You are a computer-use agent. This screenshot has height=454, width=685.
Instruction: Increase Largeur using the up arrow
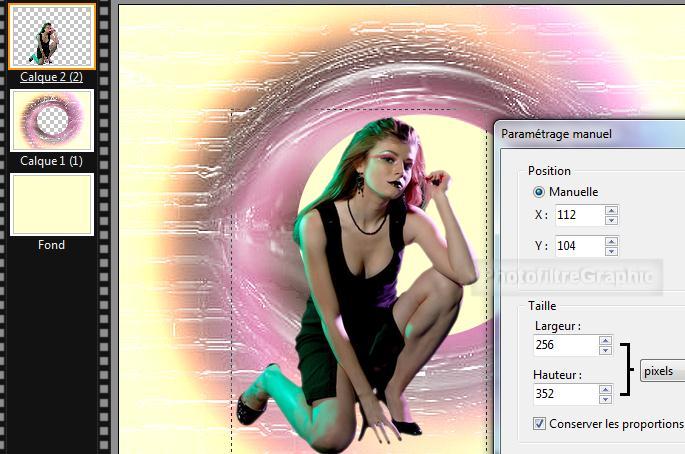[605, 340]
